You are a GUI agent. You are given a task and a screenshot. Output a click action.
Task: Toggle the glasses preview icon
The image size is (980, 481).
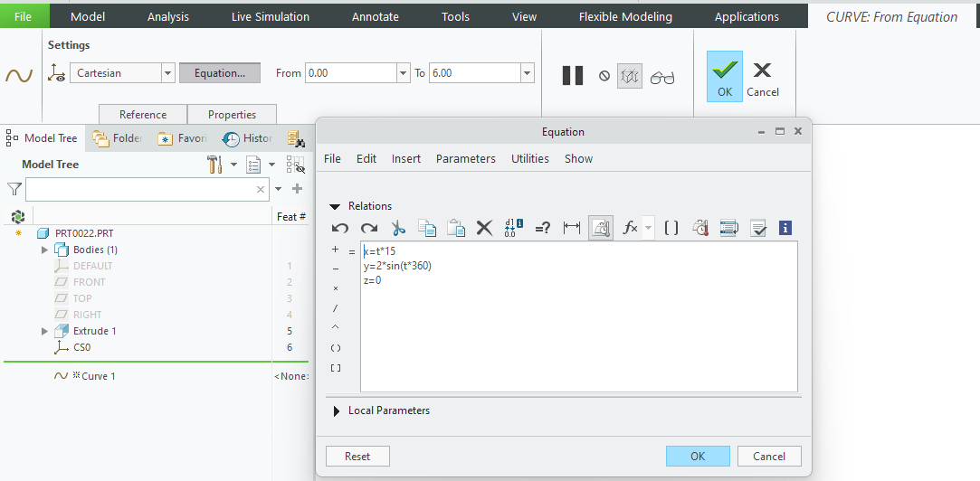click(662, 77)
